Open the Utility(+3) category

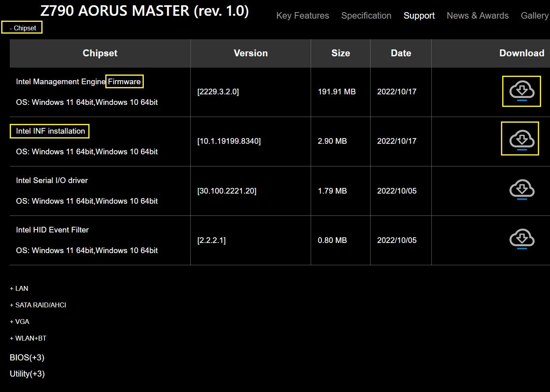[27, 374]
